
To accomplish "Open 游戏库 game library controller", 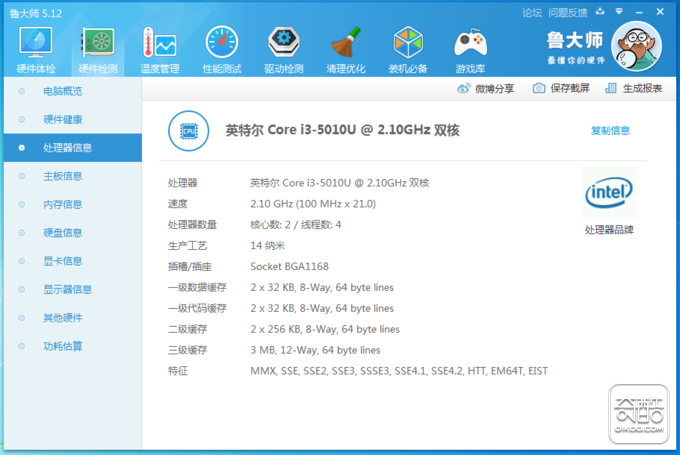I will pos(470,43).
